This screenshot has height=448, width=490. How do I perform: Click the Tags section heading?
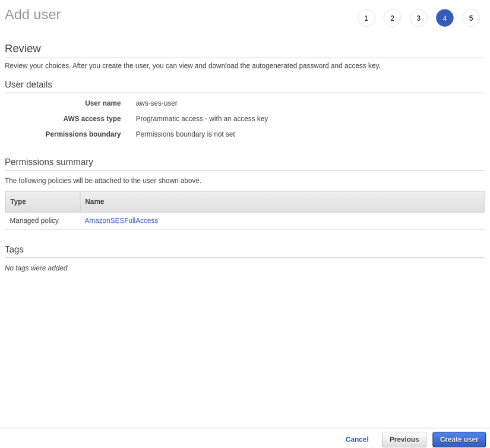[14, 250]
